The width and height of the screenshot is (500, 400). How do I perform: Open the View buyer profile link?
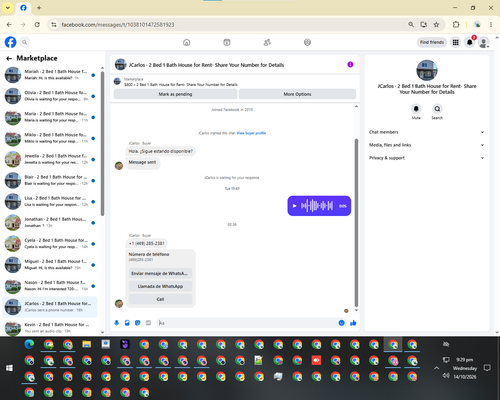251,133
